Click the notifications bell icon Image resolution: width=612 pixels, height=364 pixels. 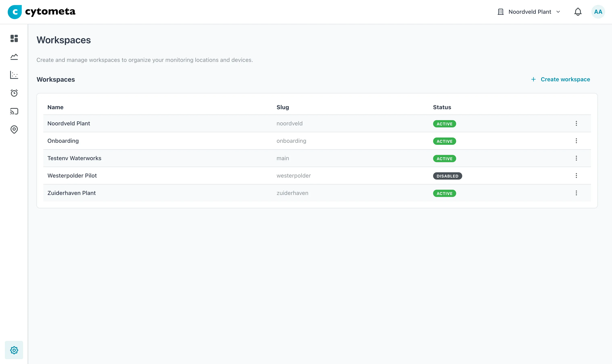tap(578, 12)
